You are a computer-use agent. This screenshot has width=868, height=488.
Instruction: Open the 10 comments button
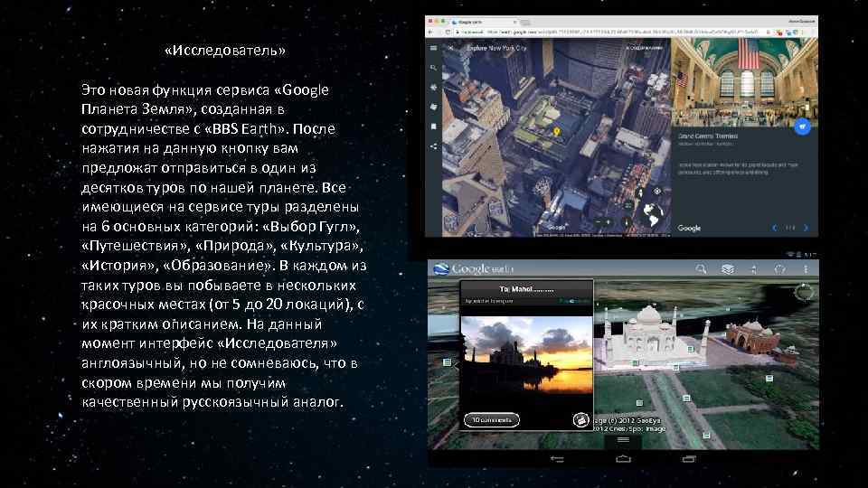point(492,420)
